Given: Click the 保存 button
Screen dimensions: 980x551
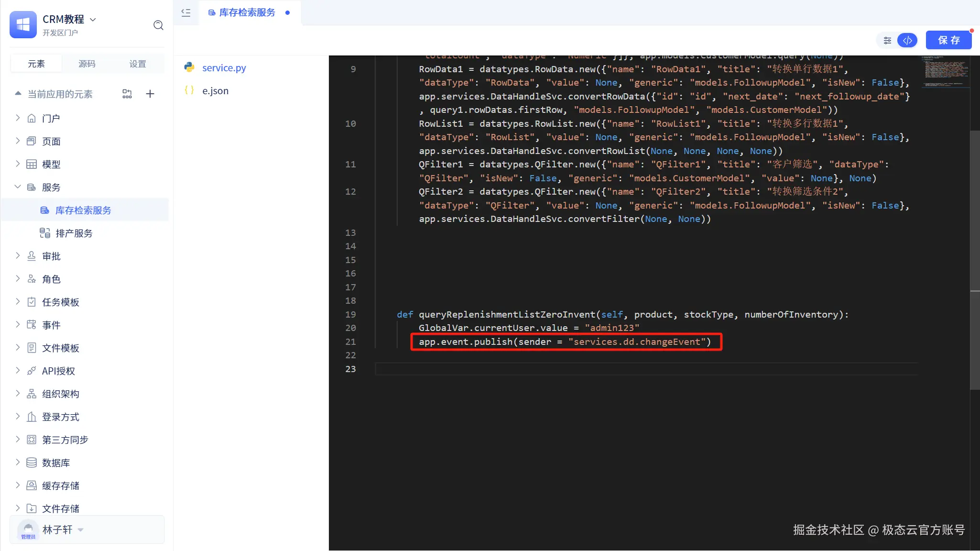Looking at the screenshot, I should pos(948,40).
